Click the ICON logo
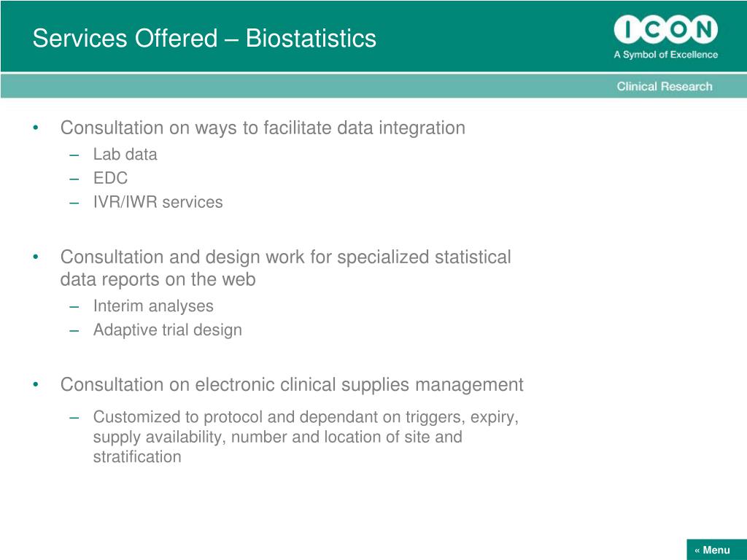This screenshot has width=747, height=560. pyautogui.click(x=665, y=29)
